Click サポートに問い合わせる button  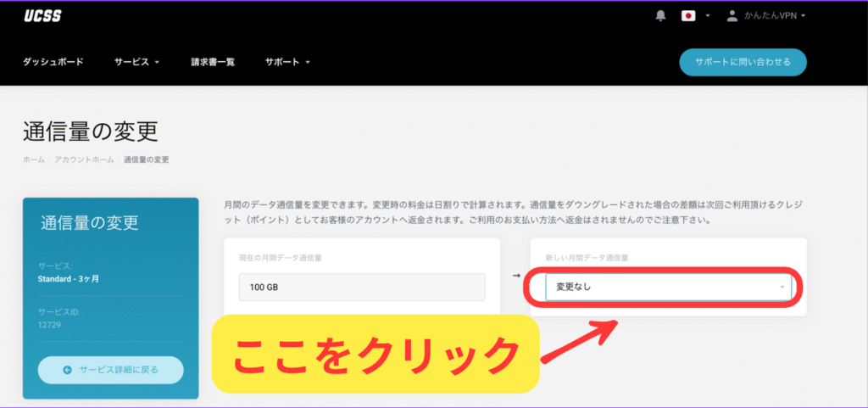click(743, 62)
